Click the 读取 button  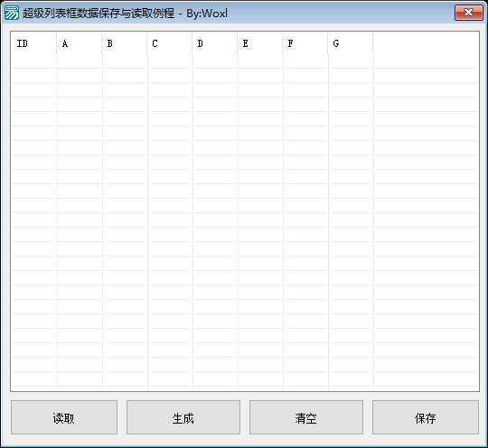coord(64,417)
